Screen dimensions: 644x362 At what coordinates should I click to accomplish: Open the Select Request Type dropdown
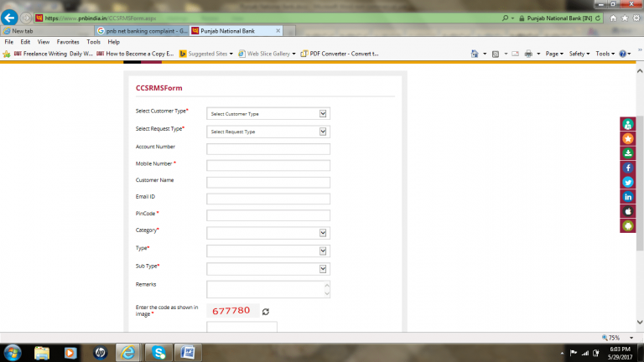coord(268,132)
